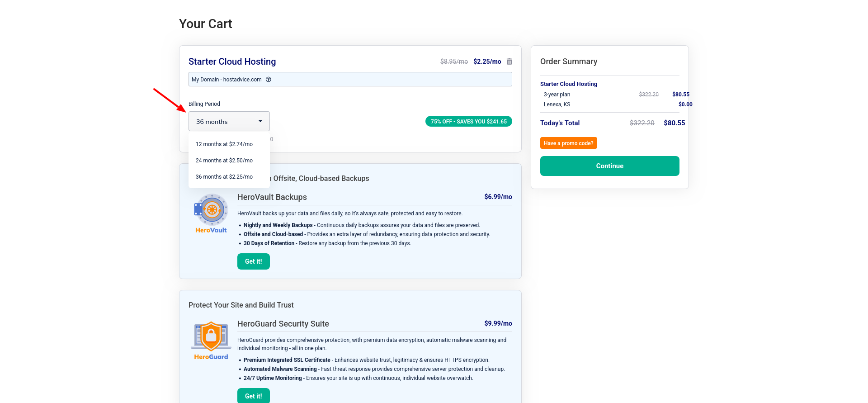Choose 24 months at $2.50/mo option
868x403 pixels.
tap(224, 161)
